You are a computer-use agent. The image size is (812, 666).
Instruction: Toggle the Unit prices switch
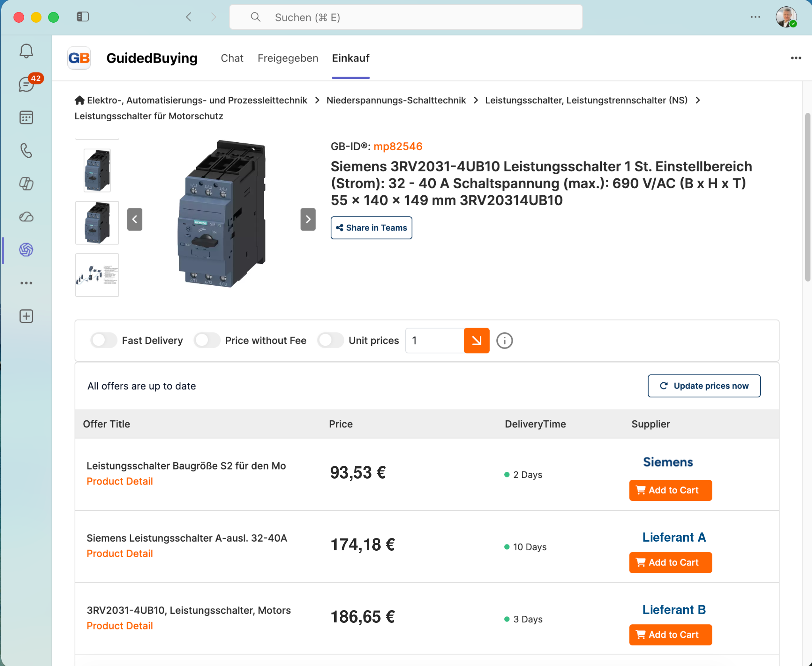(330, 340)
